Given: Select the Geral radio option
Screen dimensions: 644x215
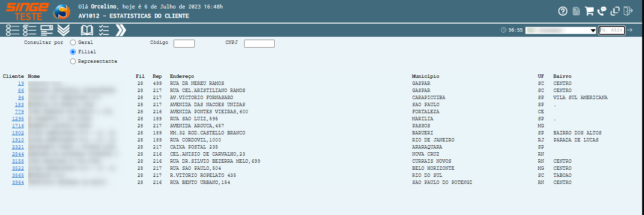Looking at the screenshot, I should point(73,42).
